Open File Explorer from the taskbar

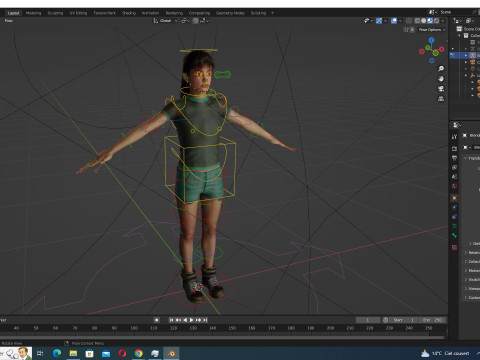pos(73,353)
